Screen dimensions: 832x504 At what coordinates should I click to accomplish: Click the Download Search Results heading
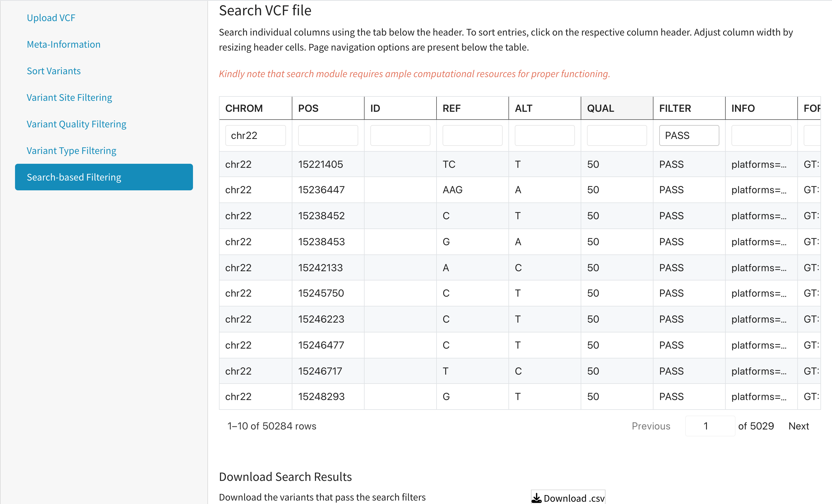[x=285, y=477]
